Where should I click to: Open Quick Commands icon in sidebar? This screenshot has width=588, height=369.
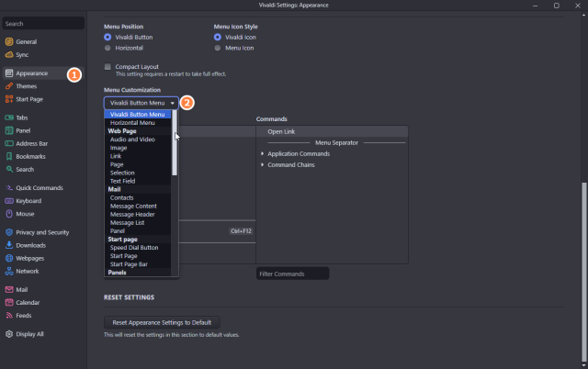pos(9,188)
